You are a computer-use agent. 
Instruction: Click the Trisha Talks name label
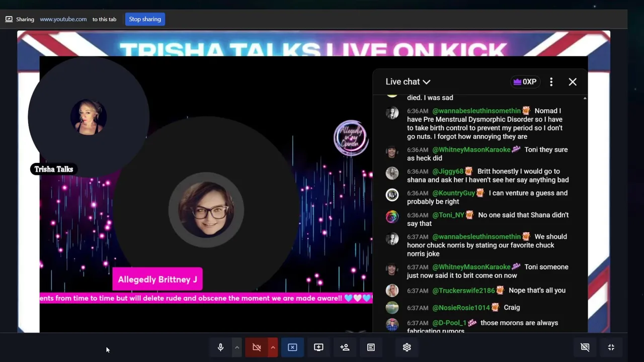click(x=54, y=169)
